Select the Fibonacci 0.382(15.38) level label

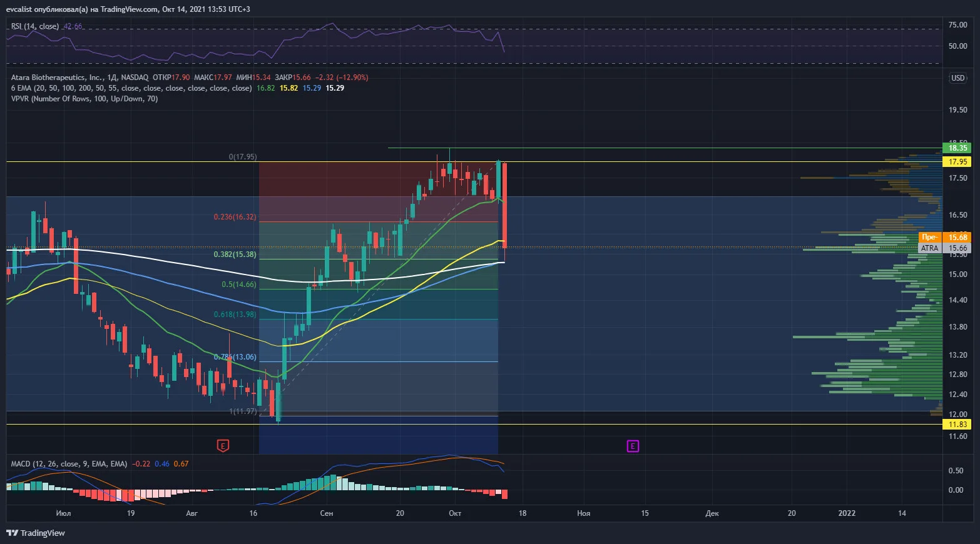(x=235, y=254)
